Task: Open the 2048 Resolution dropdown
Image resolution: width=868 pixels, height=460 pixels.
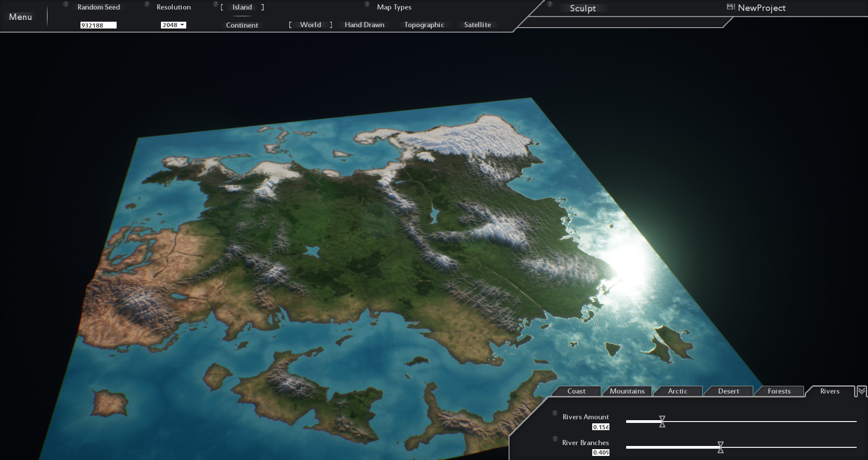Action: click(174, 25)
